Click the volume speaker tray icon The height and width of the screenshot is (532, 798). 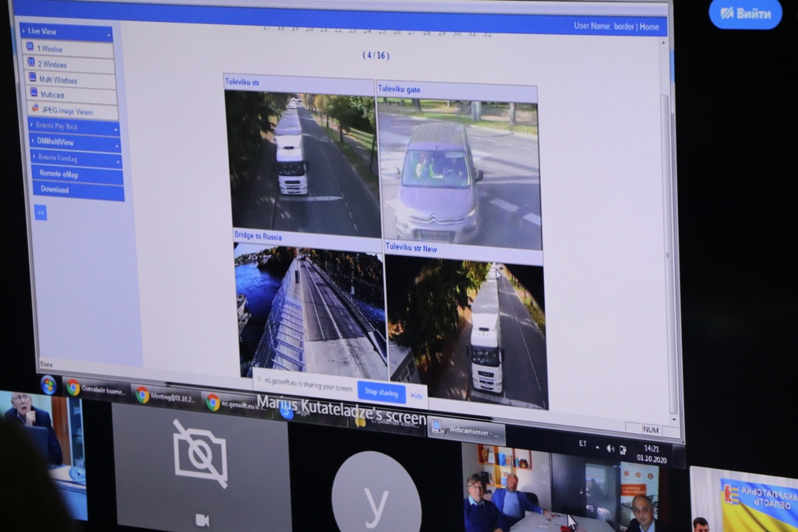click(x=610, y=449)
